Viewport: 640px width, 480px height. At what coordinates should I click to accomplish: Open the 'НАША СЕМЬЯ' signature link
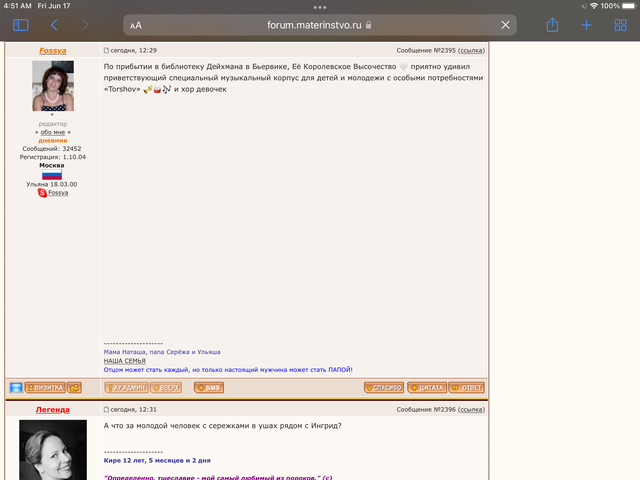click(124, 360)
